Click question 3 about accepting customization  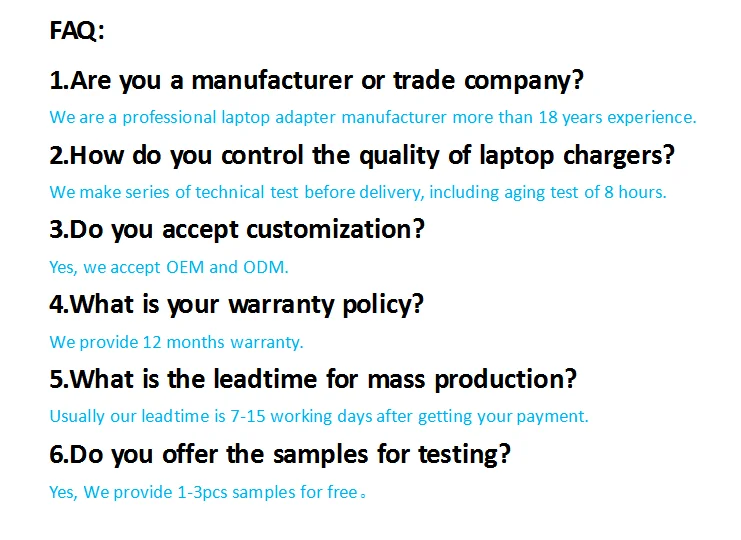(x=237, y=230)
